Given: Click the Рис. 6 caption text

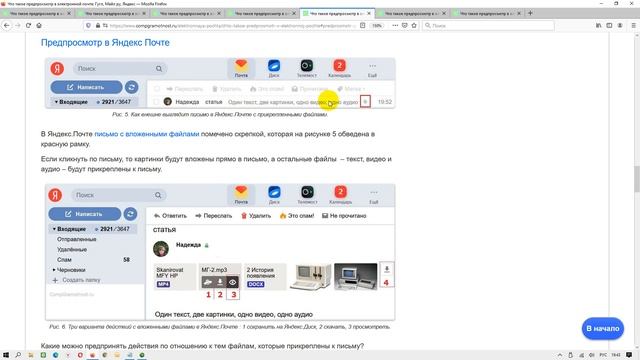Looking at the screenshot, I should click(x=220, y=327).
